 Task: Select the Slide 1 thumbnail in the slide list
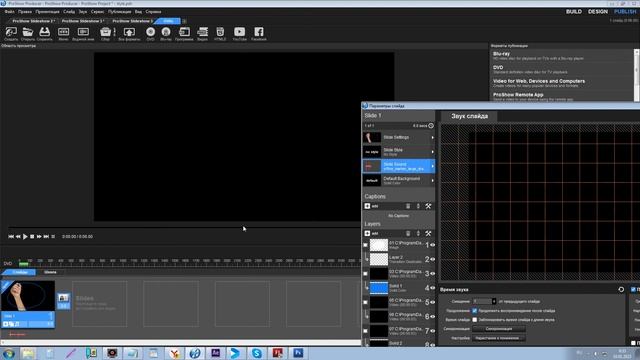coord(28,296)
